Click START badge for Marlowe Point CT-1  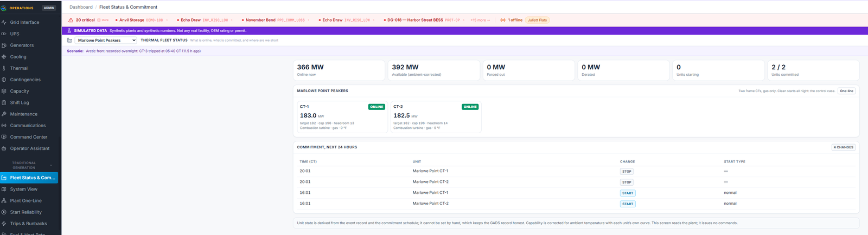pyautogui.click(x=628, y=193)
